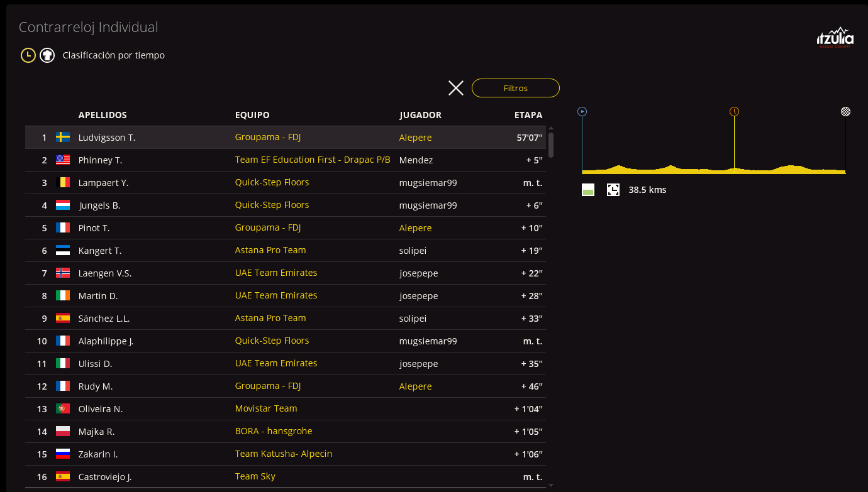The width and height of the screenshot is (868, 492).
Task: Close the results panel with the X
Action: 456,88
